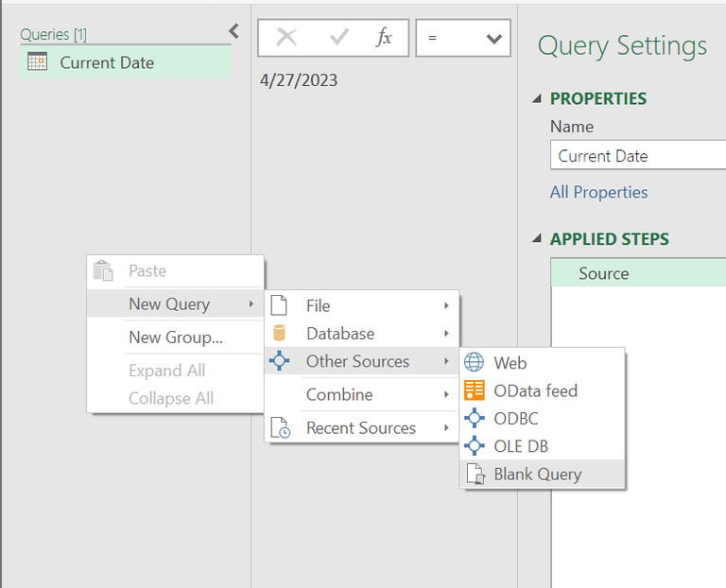Click the Web globe icon
This screenshot has width=726, height=588.
coord(475,363)
